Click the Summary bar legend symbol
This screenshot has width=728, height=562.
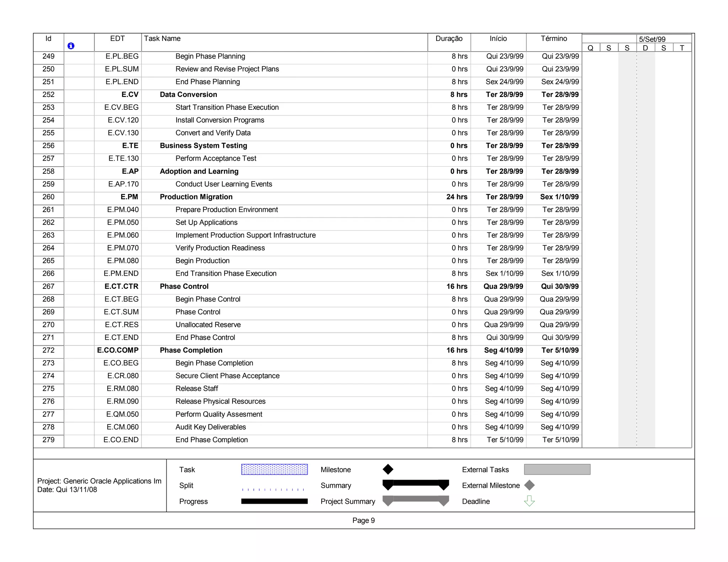coord(416,485)
